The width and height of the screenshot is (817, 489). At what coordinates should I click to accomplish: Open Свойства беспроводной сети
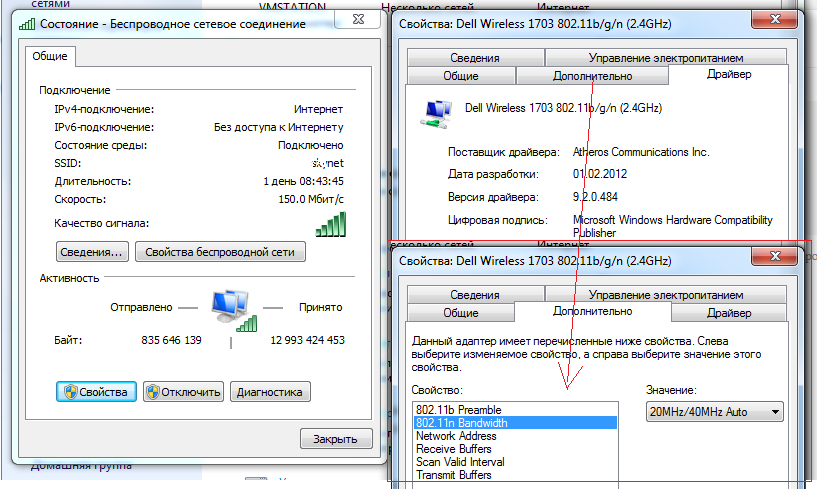[220, 252]
